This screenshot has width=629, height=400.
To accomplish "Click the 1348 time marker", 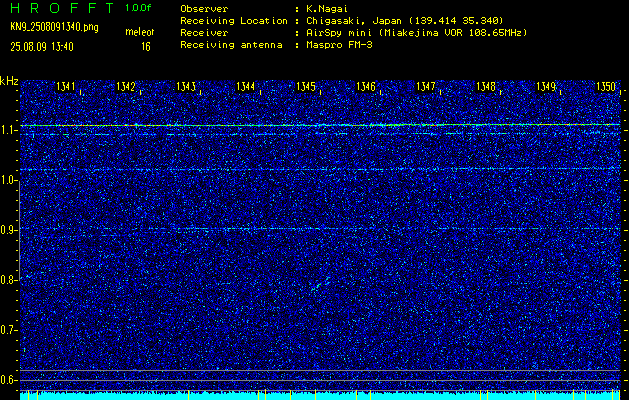I will click(486, 87).
